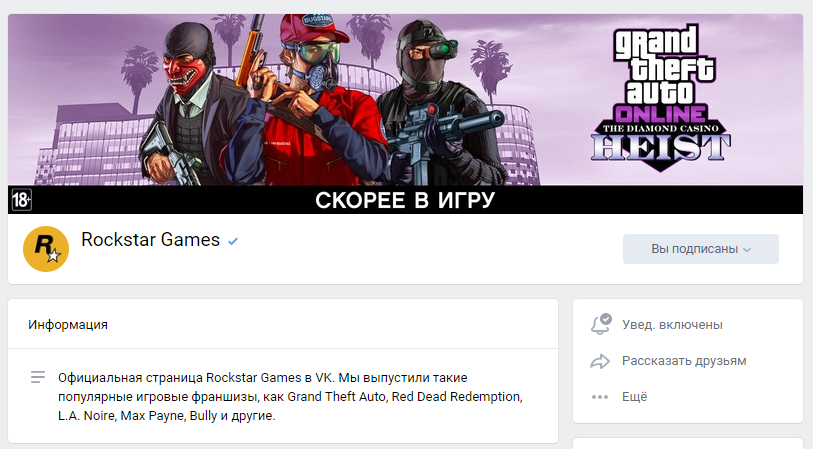Viewport: 813px width, 449px height.
Task: Click the notification bell icon
Action: click(601, 325)
